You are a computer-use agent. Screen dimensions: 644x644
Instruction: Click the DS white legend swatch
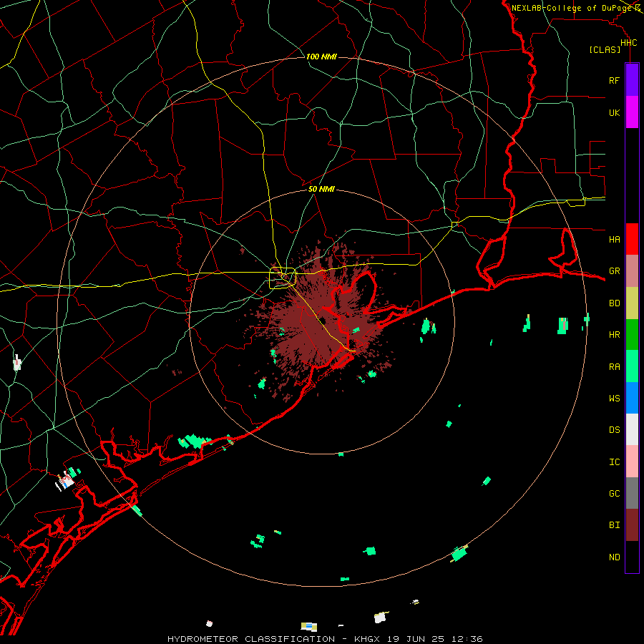click(x=632, y=429)
